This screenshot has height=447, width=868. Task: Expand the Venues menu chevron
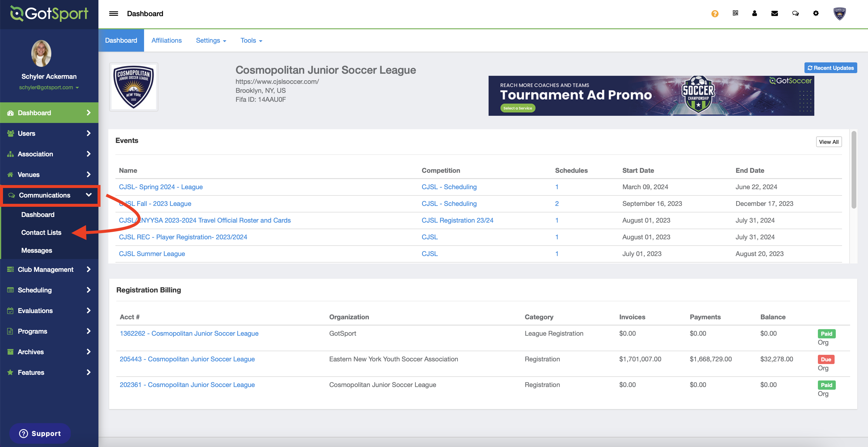coord(89,174)
